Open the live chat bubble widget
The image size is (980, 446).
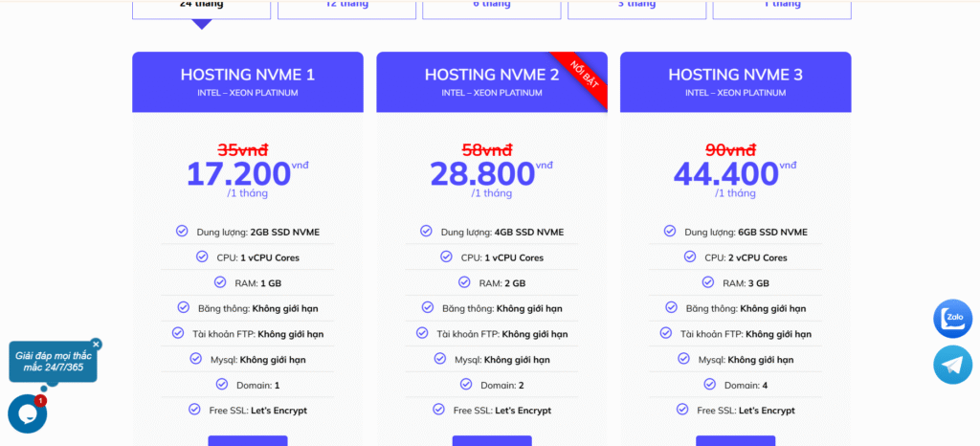pos(27,413)
